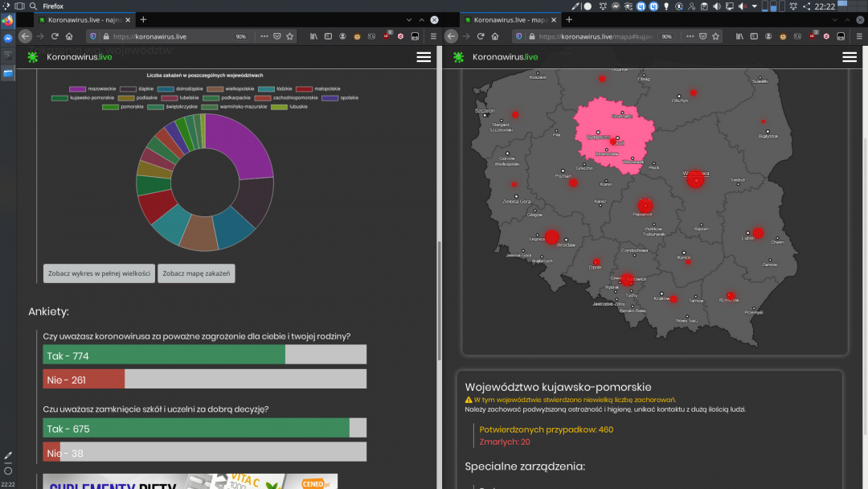868x489 pixels.
Task: Open the Library icon in right browser toolbar
Action: click(739, 36)
